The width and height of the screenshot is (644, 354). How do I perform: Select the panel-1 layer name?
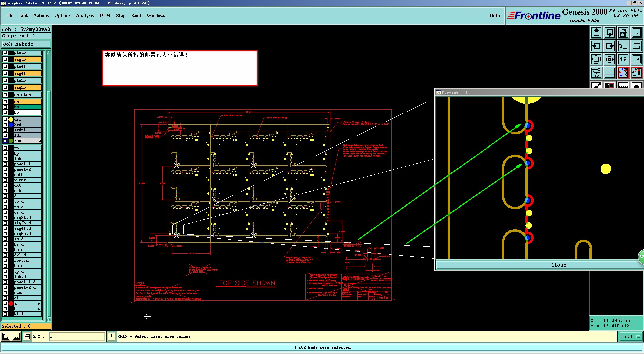point(27,164)
